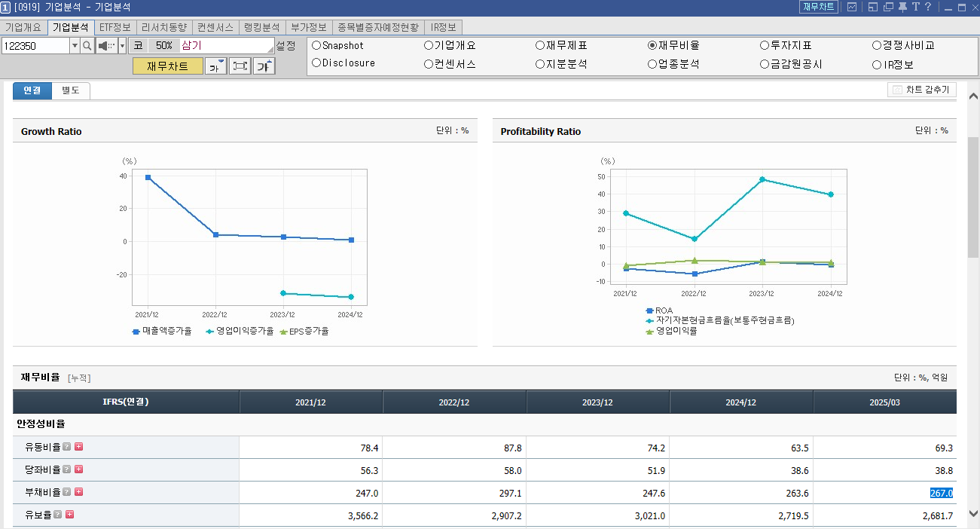
Task: Click the T font setting icon
Action: [x=915, y=7]
